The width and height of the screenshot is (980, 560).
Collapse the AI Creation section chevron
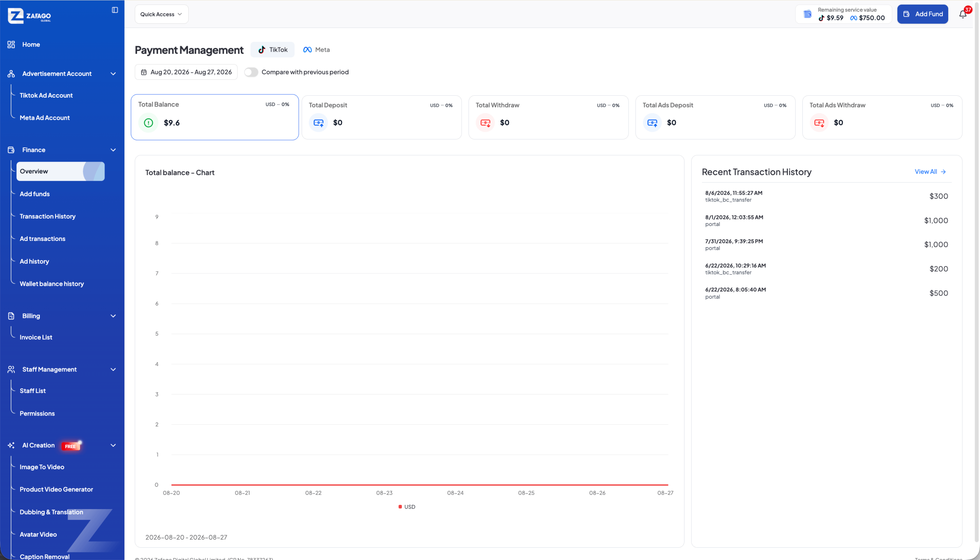113,445
